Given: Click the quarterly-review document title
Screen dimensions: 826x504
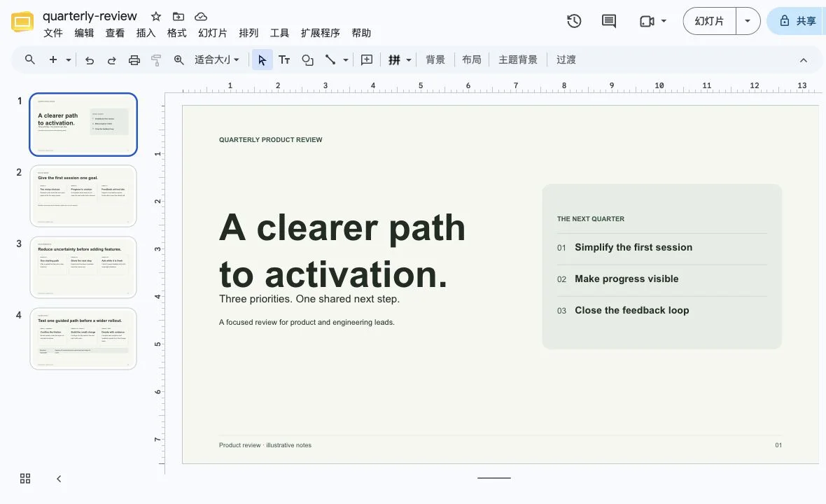Looking at the screenshot, I should [90, 16].
